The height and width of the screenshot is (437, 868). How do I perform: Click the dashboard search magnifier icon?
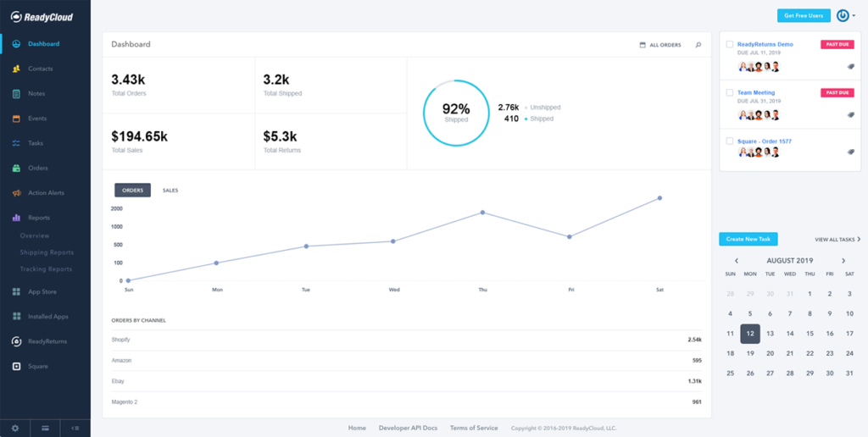point(698,45)
